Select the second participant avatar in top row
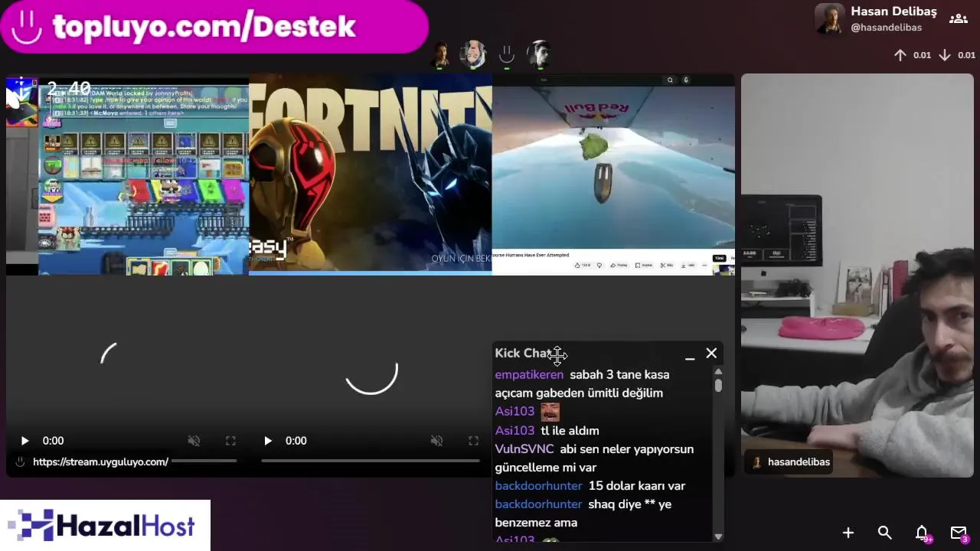 click(473, 54)
